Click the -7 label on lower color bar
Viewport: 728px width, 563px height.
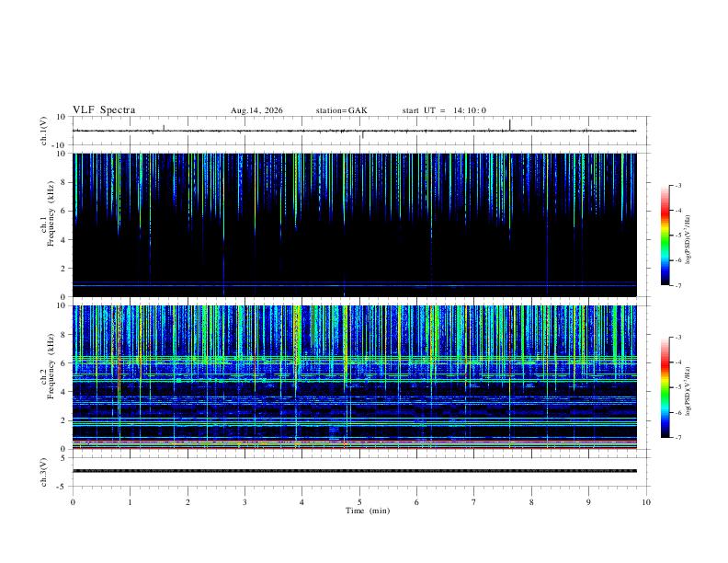[677, 438]
